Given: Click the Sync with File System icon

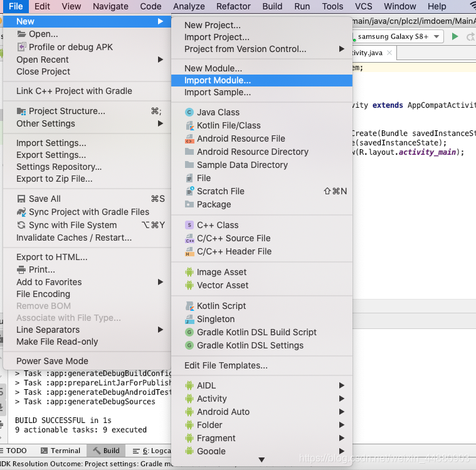Looking at the screenshot, I should click(x=21, y=225).
